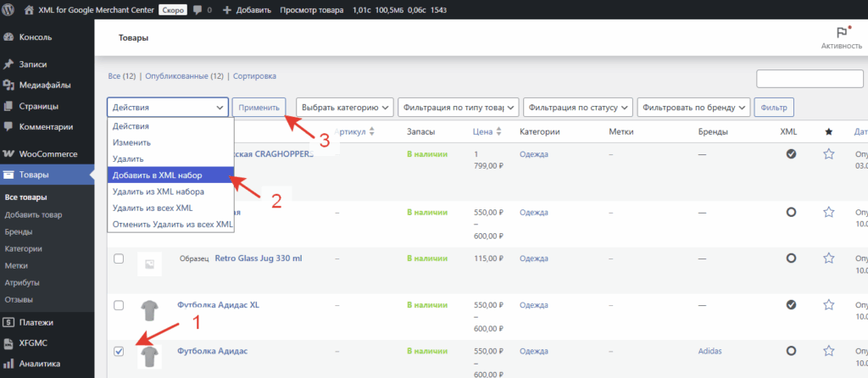Open Retro Glass Jug product thumbnail
Screen dimensions: 868x378
point(149,265)
